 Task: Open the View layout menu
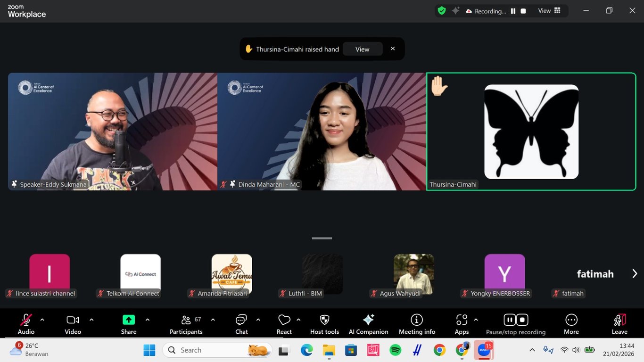tap(548, 10)
